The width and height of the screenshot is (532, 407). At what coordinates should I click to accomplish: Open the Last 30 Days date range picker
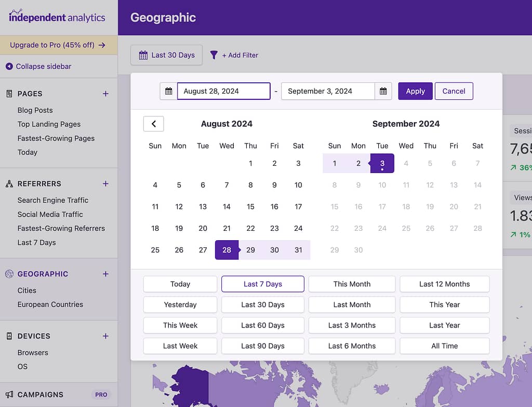tap(166, 55)
